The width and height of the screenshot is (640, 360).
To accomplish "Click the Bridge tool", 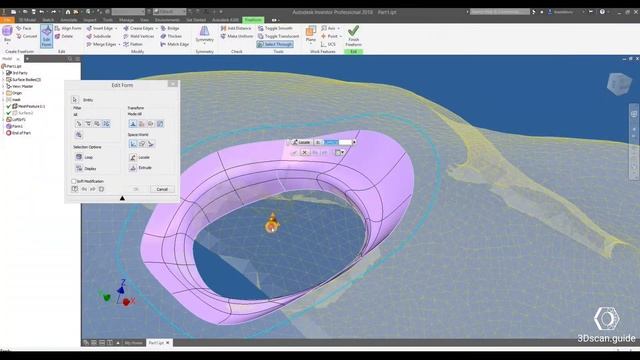I will coord(170,28).
